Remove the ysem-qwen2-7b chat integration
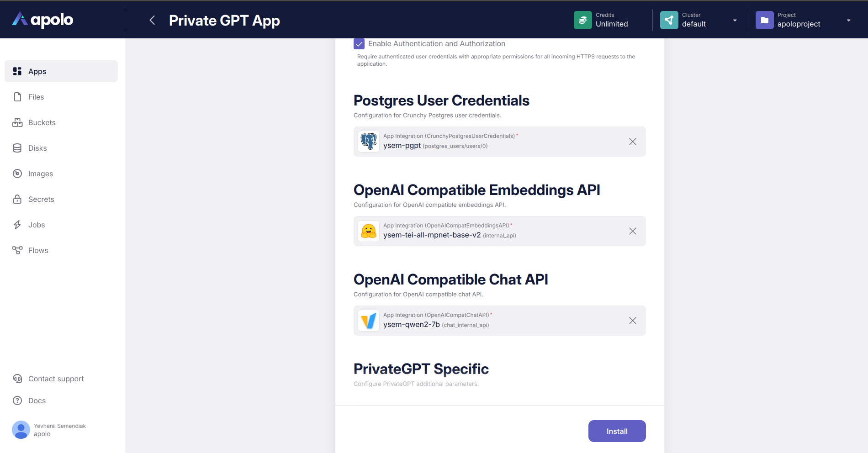 pyautogui.click(x=633, y=321)
